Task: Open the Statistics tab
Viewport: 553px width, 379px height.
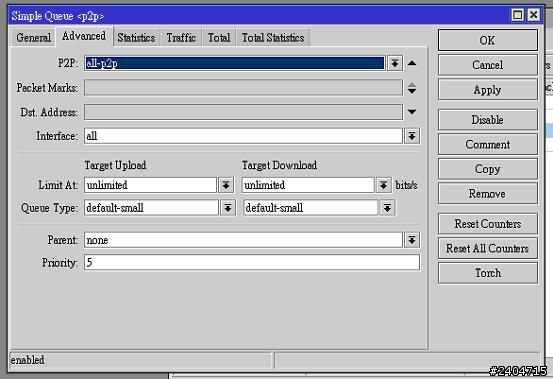Action: point(136,38)
